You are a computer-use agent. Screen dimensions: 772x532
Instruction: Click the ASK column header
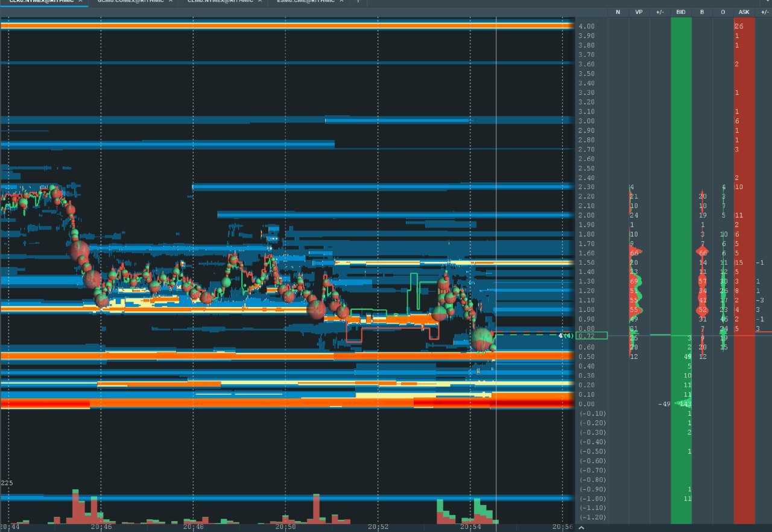click(x=744, y=12)
